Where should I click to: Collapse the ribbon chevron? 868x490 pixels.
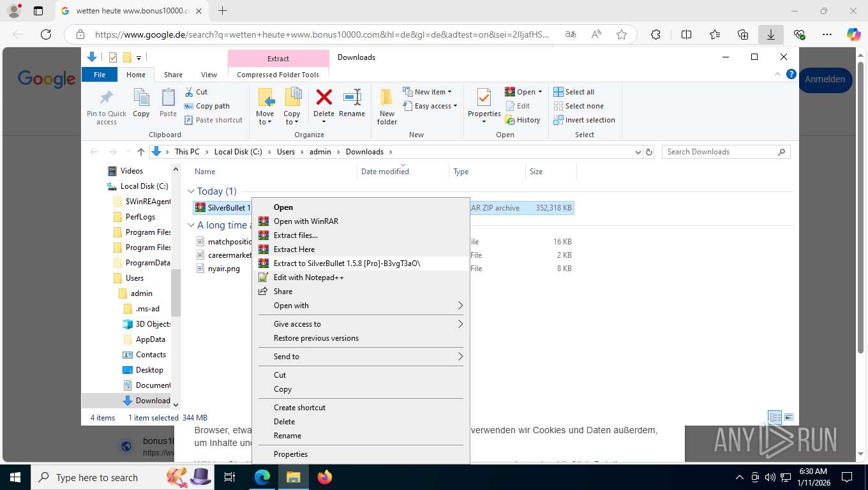(x=778, y=75)
